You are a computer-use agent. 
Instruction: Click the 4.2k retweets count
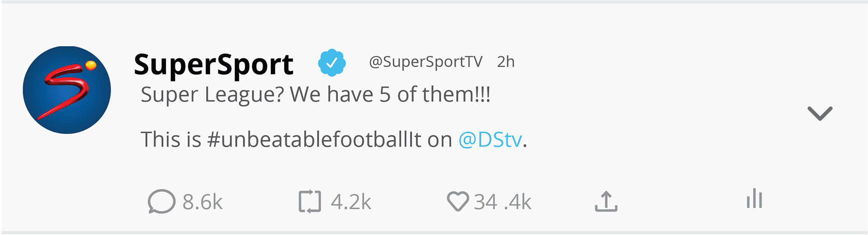point(351,202)
